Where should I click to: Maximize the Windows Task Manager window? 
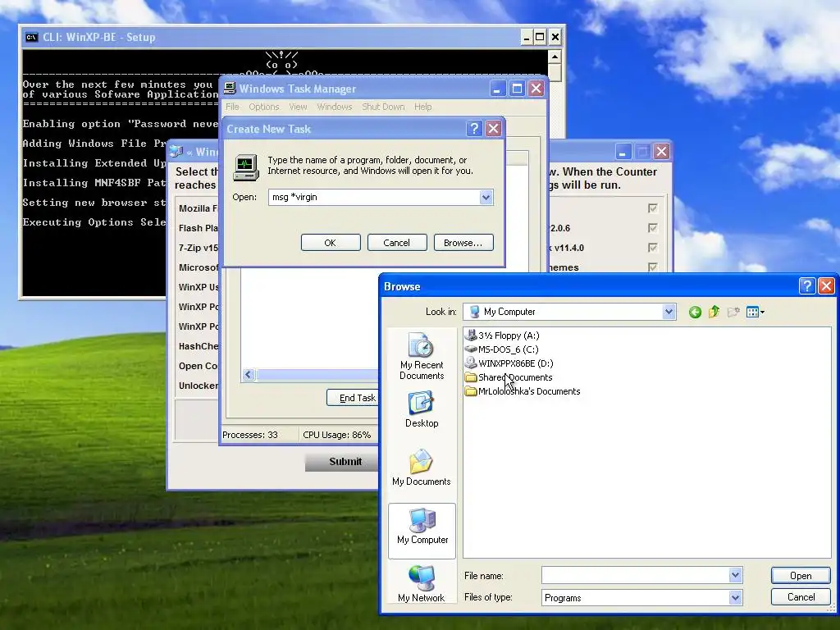tap(517, 89)
